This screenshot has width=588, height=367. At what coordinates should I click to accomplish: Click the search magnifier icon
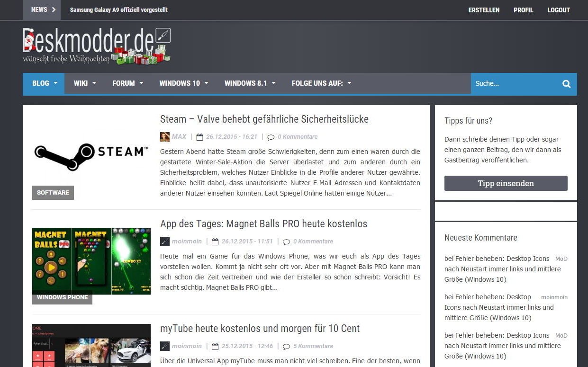pos(566,84)
